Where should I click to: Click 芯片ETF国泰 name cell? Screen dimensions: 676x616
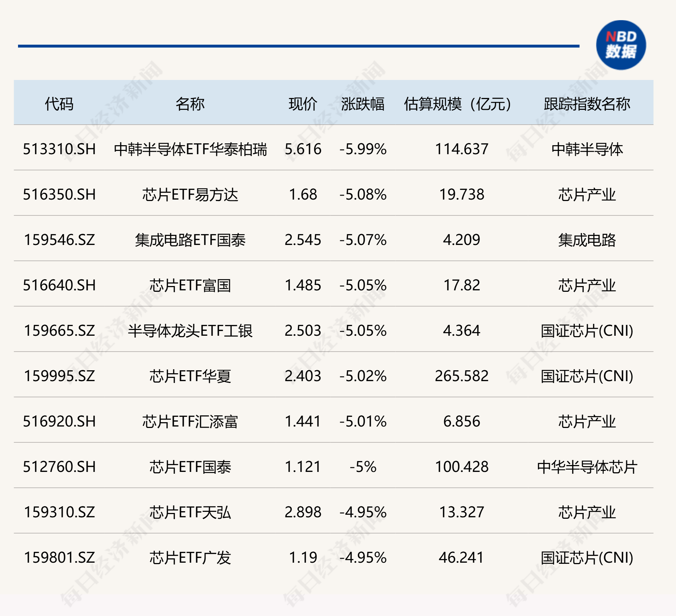(190, 467)
